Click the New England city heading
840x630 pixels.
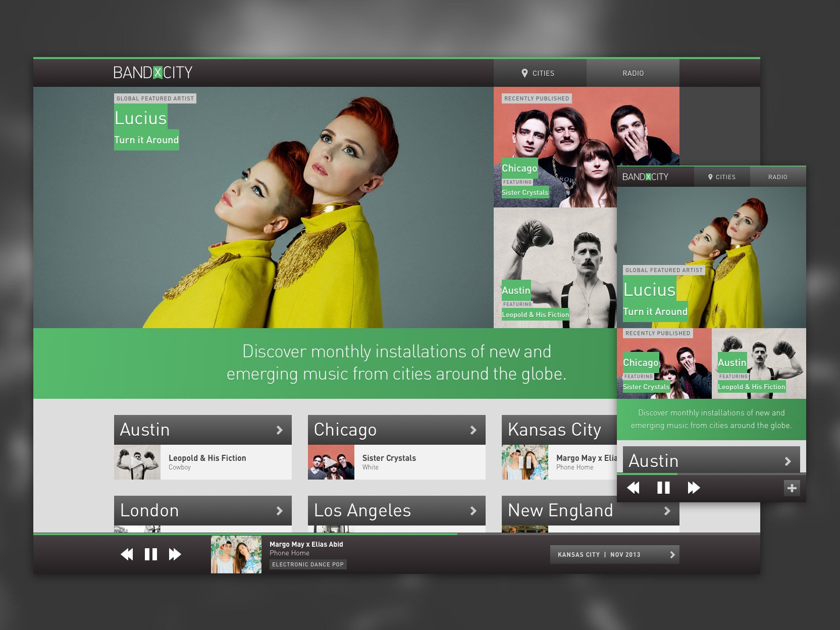[x=560, y=510]
